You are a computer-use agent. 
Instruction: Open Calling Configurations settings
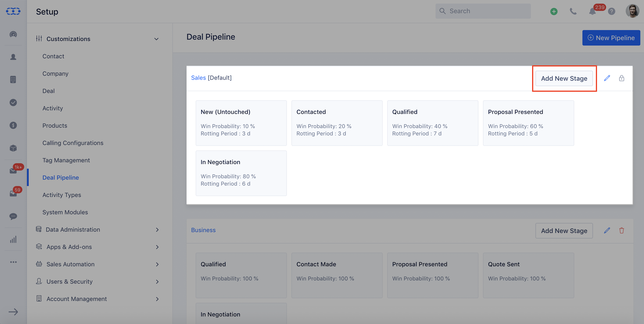(73, 143)
